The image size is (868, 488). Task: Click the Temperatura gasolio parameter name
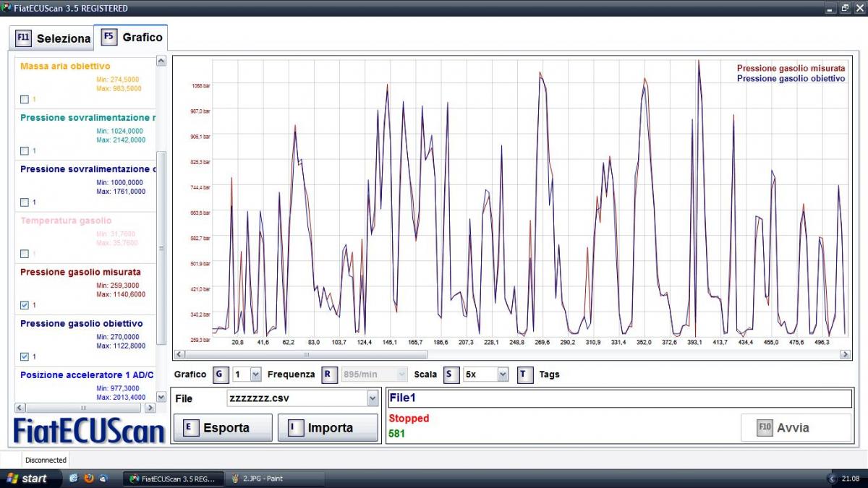[66, 221]
